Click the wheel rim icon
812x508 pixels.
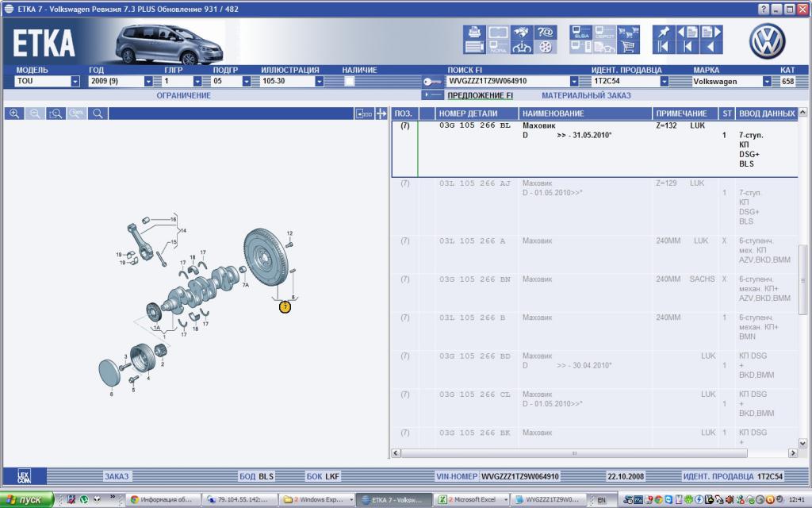click(x=546, y=47)
